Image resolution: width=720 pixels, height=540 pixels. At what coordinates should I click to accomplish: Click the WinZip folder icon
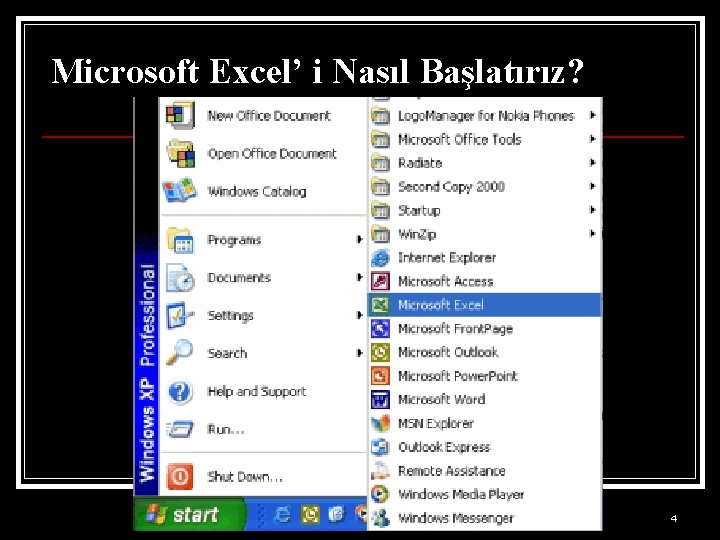pos(380,234)
